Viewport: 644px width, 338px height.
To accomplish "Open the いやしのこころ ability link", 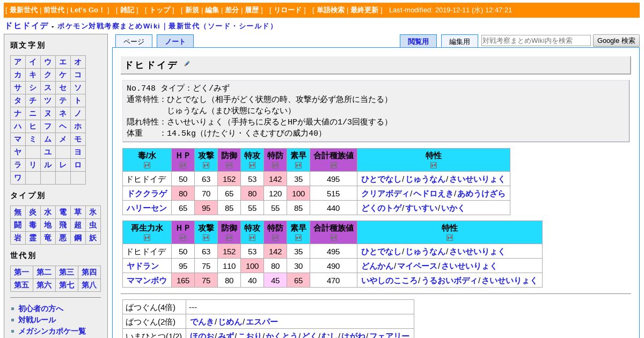I will pyautogui.click(x=389, y=281).
